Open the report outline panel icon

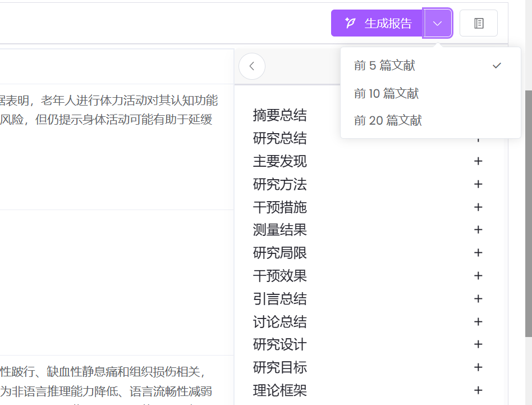[478, 22]
